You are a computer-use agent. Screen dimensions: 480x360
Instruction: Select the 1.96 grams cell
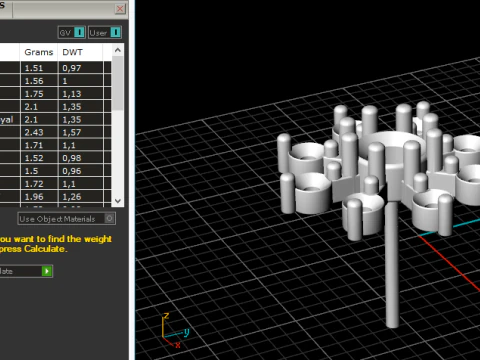(x=39, y=197)
